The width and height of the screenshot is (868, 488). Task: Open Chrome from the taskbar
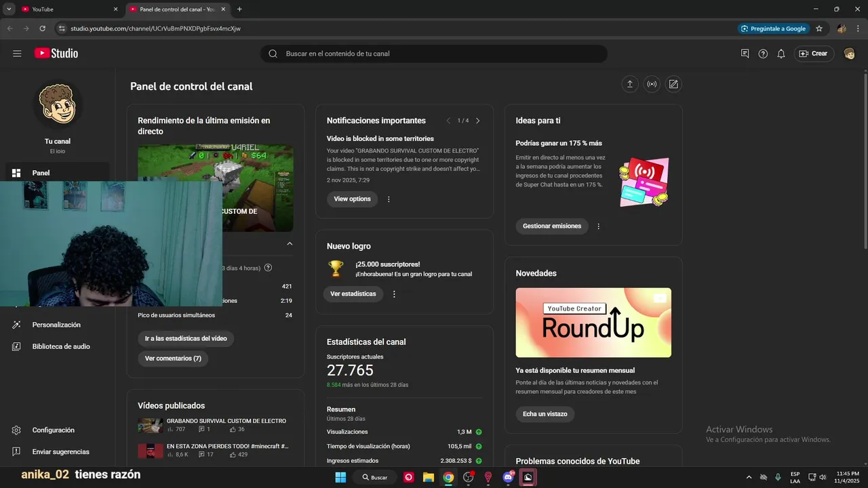tap(448, 477)
